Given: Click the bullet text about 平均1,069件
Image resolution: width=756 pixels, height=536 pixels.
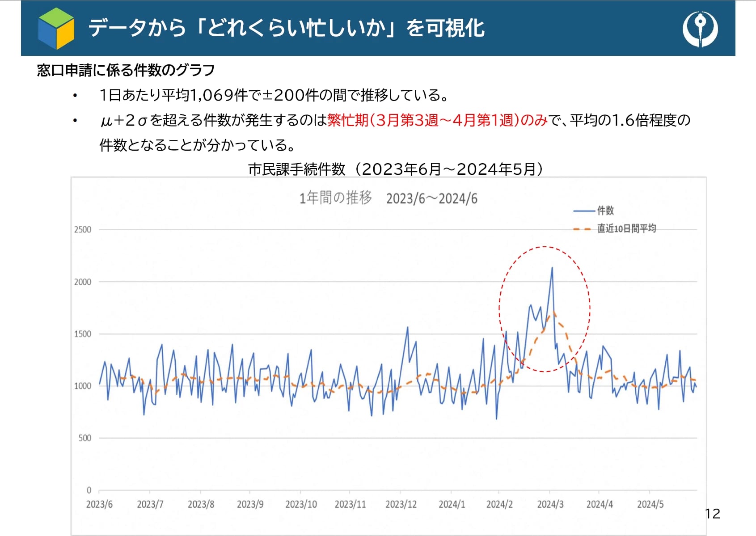Looking at the screenshot, I should click(274, 95).
